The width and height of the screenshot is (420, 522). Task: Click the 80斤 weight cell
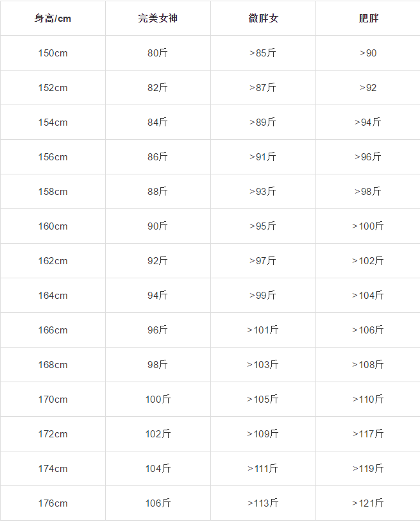click(x=158, y=53)
